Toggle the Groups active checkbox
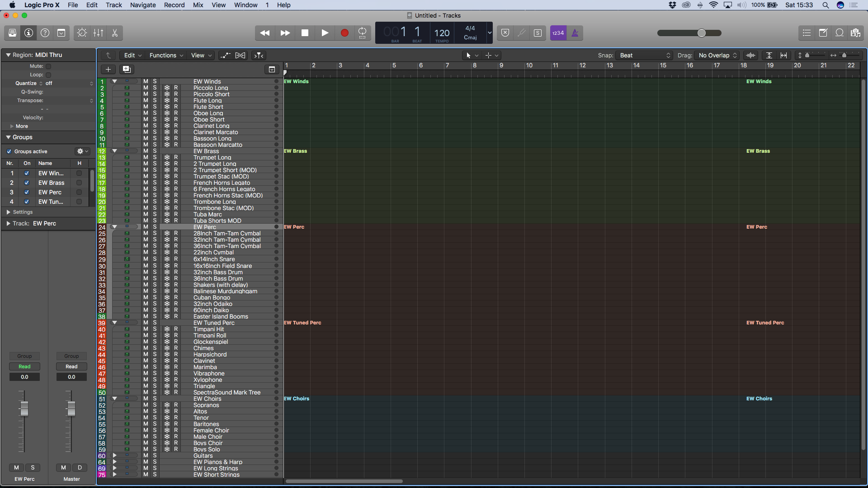The width and height of the screenshot is (868, 488). (x=9, y=151)
